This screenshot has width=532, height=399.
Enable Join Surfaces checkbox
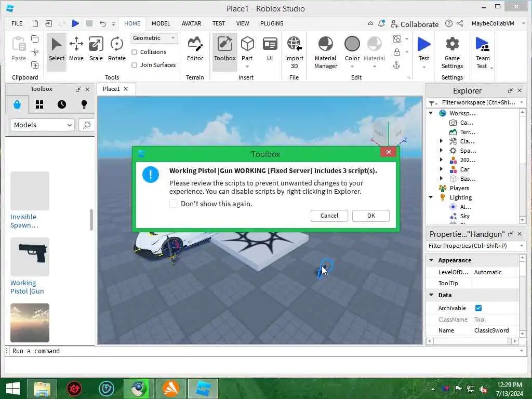coord(135,65)
